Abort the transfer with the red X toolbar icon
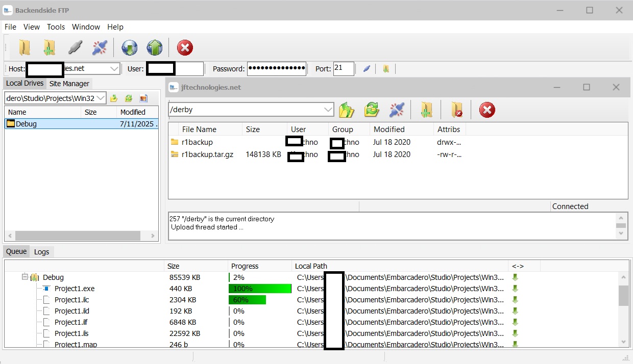Viewport: 633px width, 364px height. point(185,47)
